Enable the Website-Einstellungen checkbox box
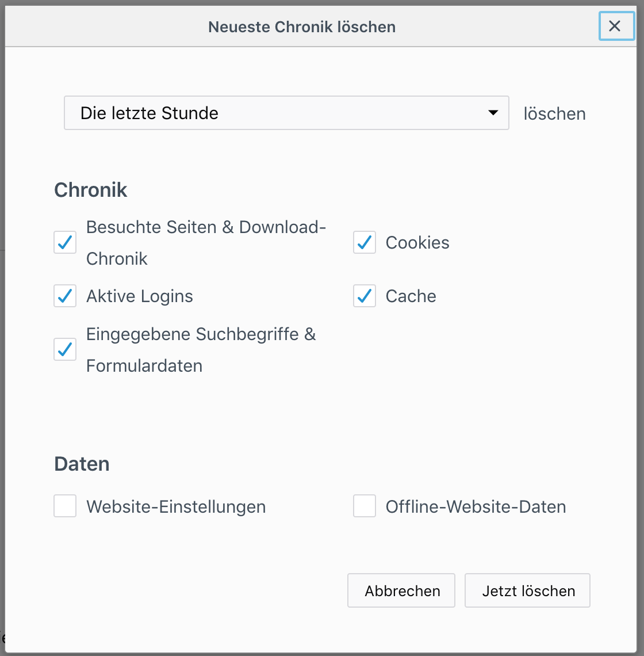The width and height of the screenshot is (644, 656). pyautogui.click(x=65, y=506)
